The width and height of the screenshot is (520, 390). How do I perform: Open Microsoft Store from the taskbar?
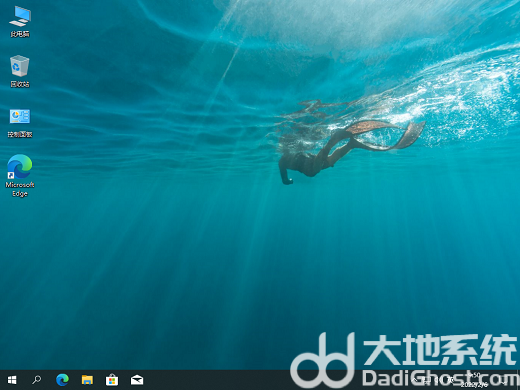[x=112, y=380]
